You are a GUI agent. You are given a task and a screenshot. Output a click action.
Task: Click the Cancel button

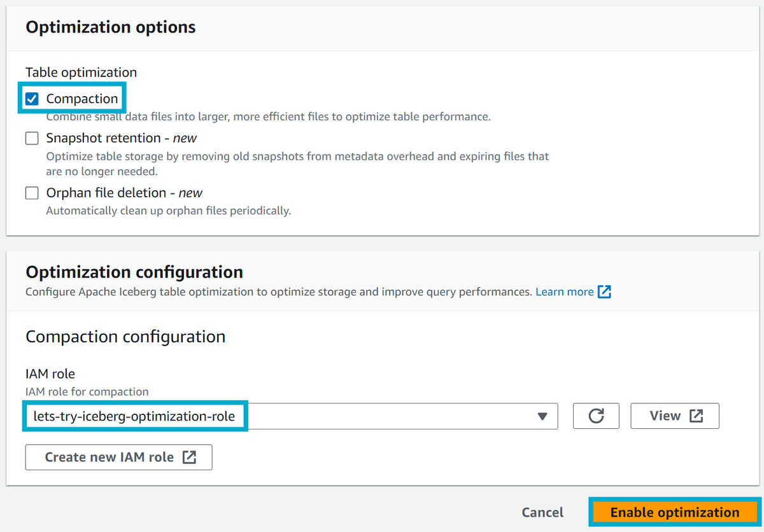click(x=542, y=512)
